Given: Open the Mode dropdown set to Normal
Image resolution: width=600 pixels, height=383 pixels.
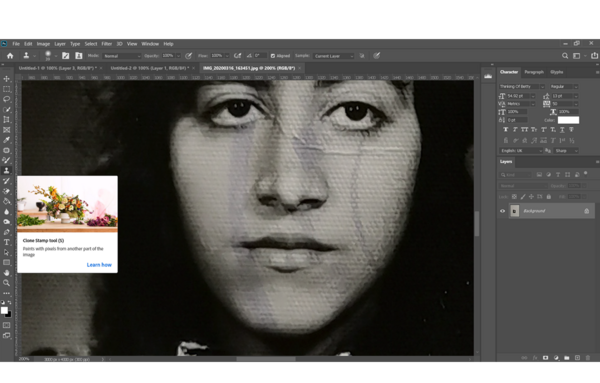Looking at the screenshot, I should pos(122,56).
